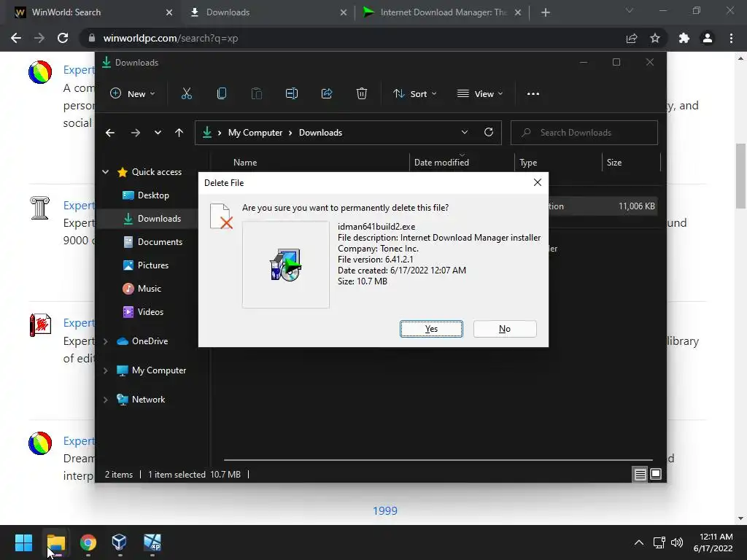
Task: Click the webpage vertical scrollbar thumb
Action: (x=740, y=176)
